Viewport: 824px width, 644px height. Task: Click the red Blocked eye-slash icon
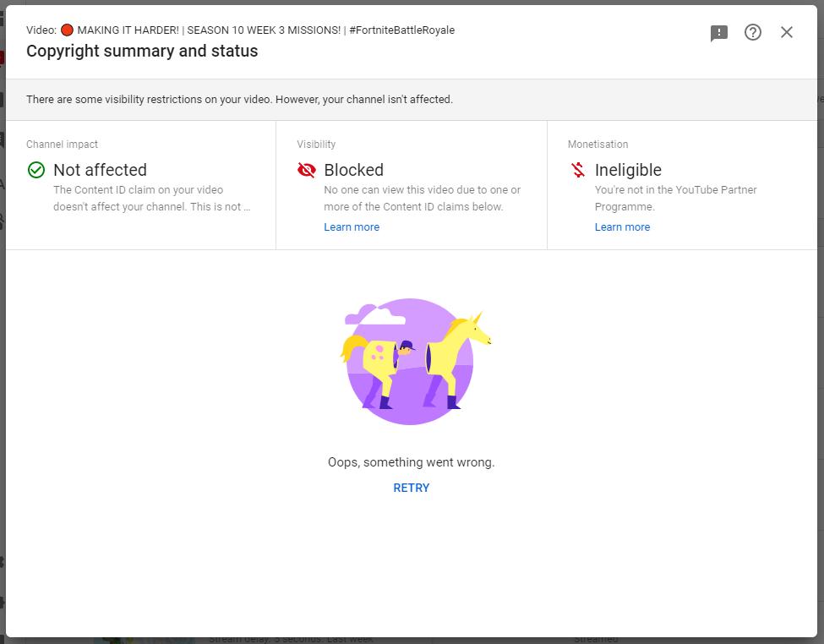[307, 170]
